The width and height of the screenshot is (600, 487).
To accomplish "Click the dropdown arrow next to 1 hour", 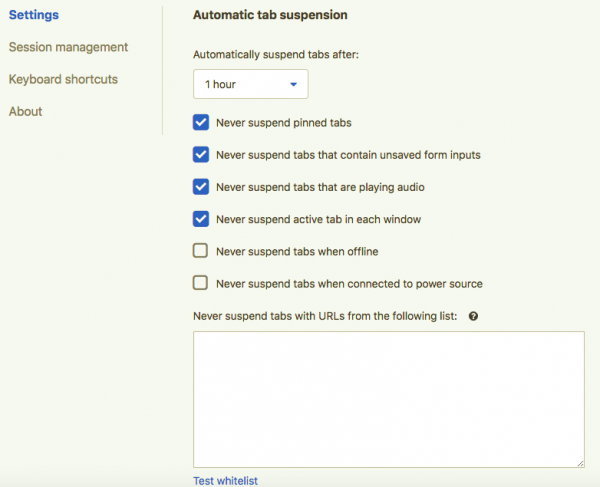I will pos(293,85).
